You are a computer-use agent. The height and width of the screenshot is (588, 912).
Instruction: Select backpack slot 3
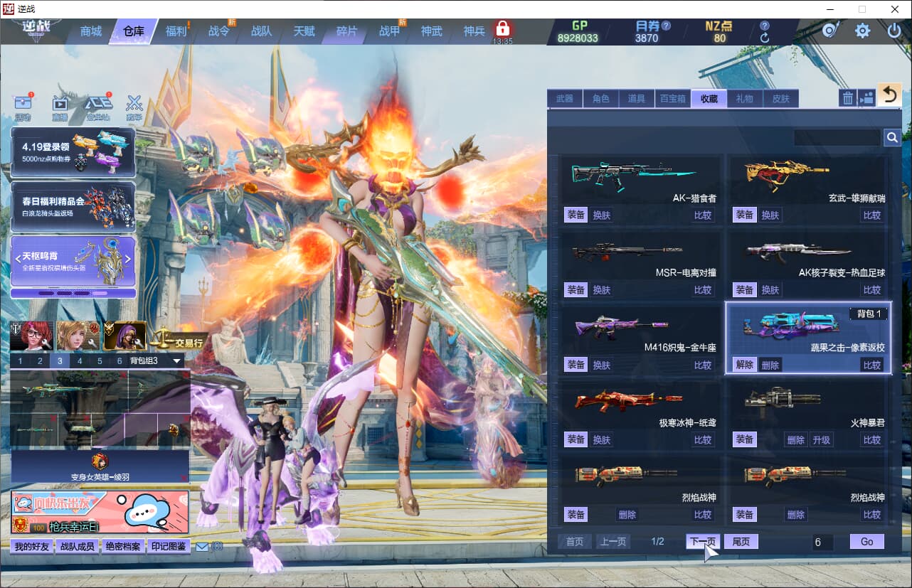60,361
